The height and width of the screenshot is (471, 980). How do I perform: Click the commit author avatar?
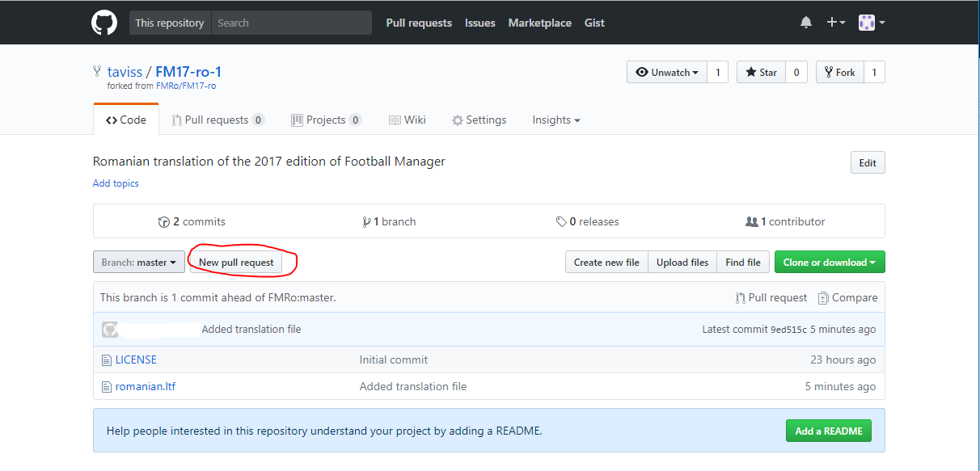pyautogui.click(x=110, y=330)
